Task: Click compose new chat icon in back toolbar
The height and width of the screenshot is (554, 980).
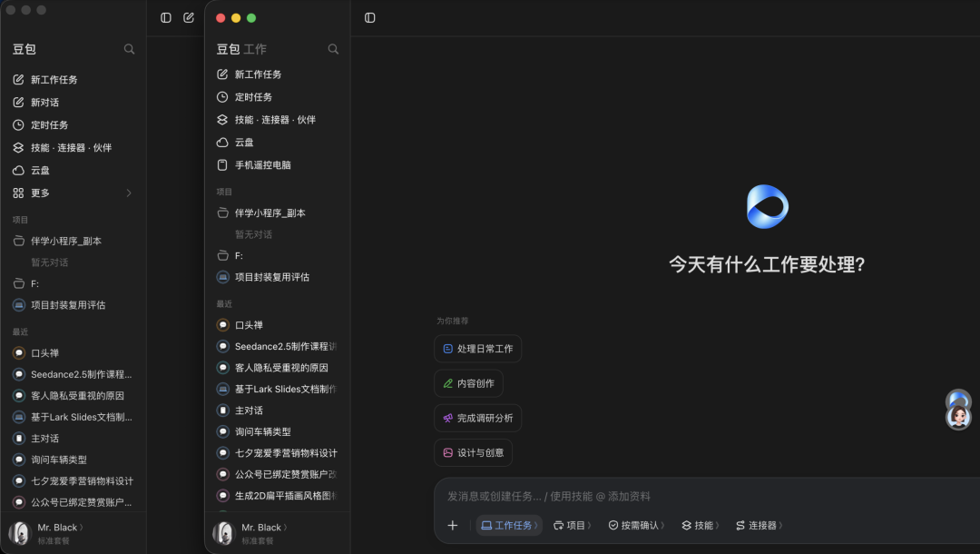Action: [189, 17]
